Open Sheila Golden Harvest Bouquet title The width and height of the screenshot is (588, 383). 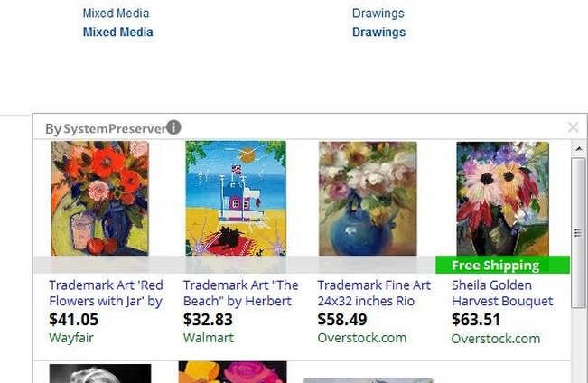(x=502, y=293)
